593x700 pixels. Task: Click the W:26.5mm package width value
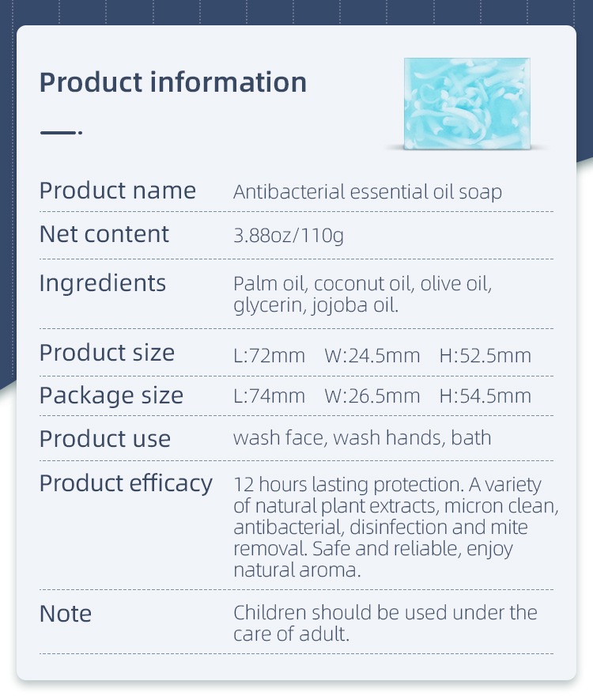(372, 396)
